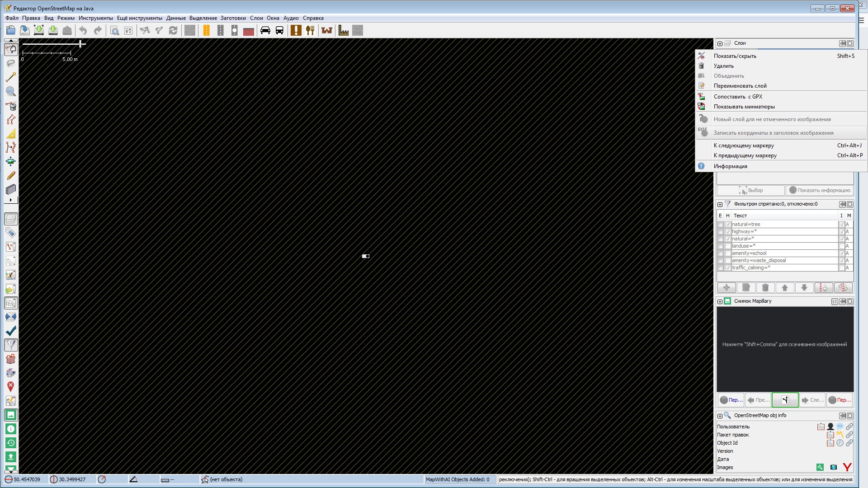
Task: Click the car preset icon
Action: point(265,31)
